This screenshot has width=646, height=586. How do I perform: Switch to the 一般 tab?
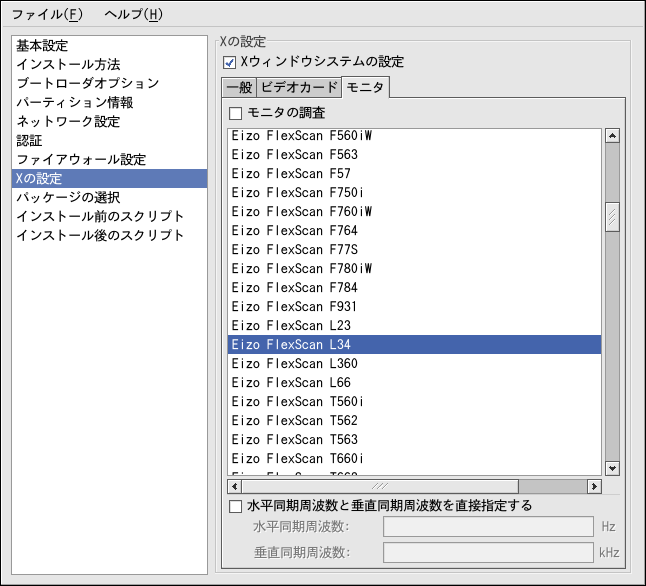(239, 88)
